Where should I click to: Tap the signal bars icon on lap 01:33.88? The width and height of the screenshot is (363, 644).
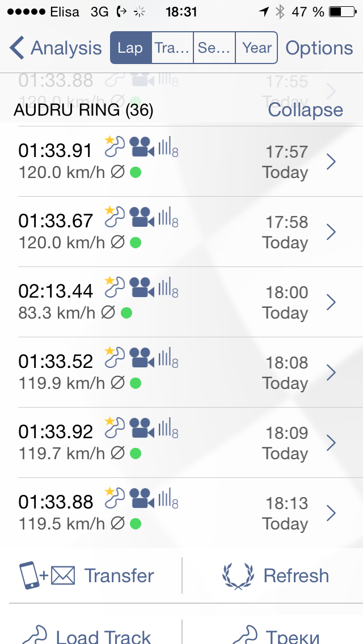(x=168, y=499)
